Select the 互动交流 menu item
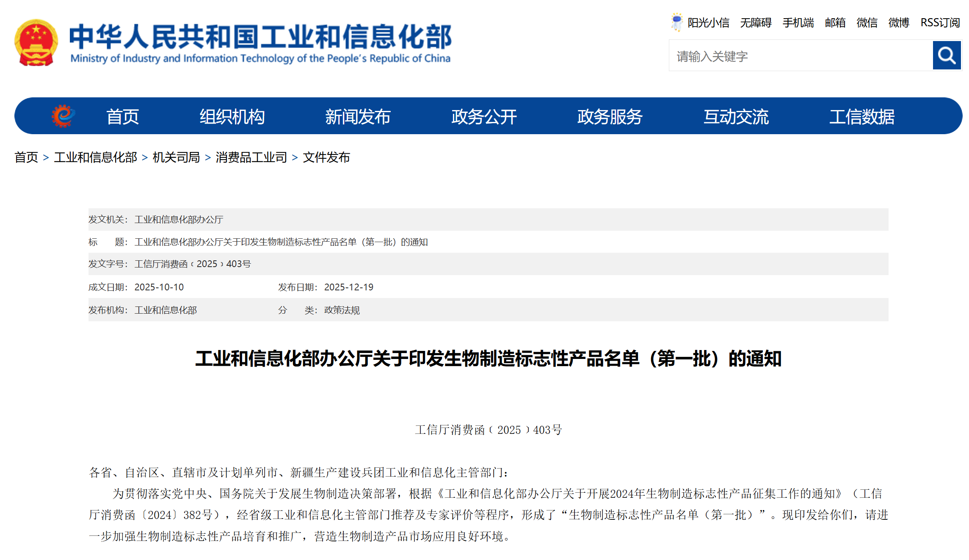The image size is (969, 560). click(x=736, y=117)
